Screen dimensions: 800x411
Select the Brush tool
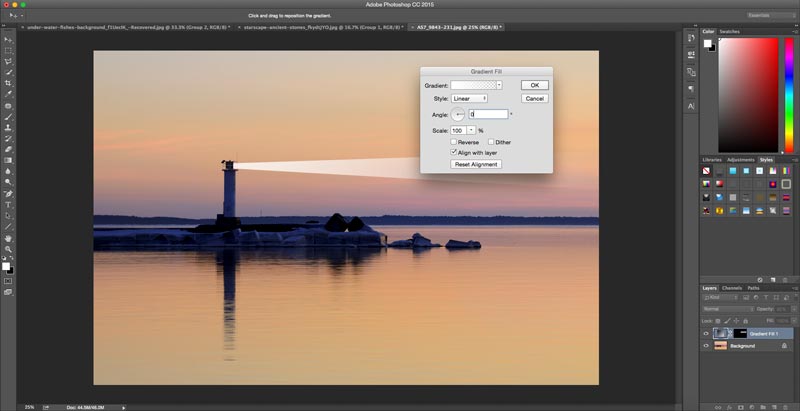(8, 117)
